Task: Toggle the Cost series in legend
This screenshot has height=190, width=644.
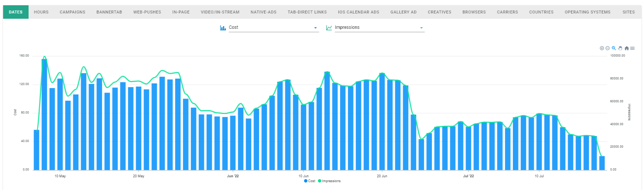Action: pyautogui.click(x=310, y=181)
